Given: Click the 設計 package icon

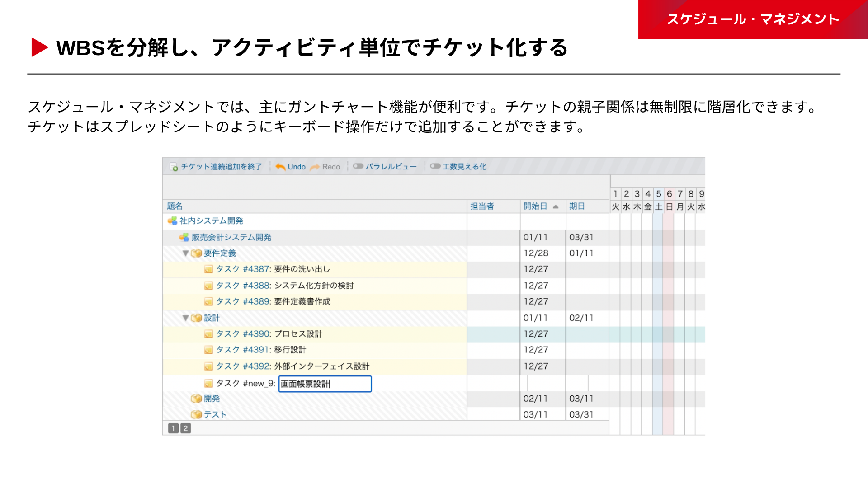Looking at the screenshot, I should 196,318.
